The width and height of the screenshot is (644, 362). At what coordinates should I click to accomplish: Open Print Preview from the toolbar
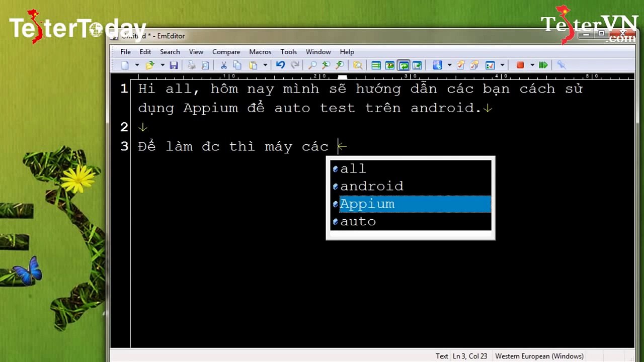click(x=205, y=65)
